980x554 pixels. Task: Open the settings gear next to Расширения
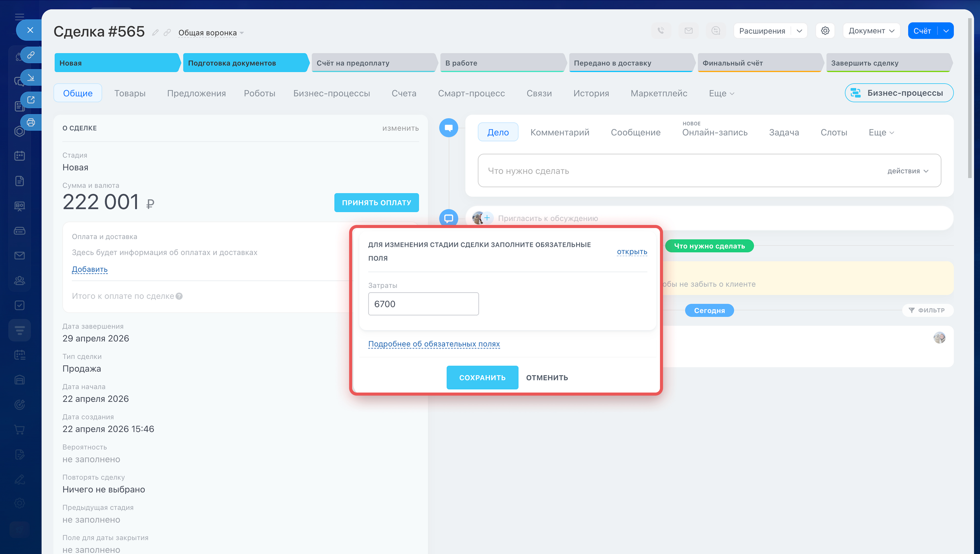(825, 30)
